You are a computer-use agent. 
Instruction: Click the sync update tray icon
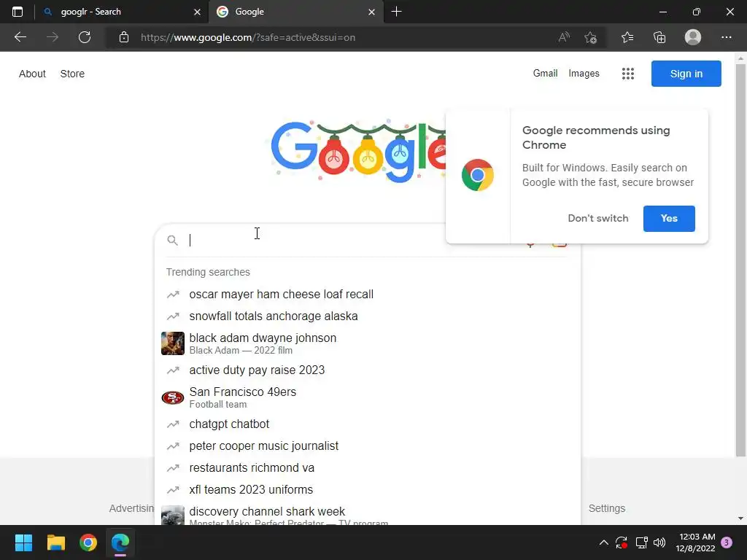click(x=622, y=542)
